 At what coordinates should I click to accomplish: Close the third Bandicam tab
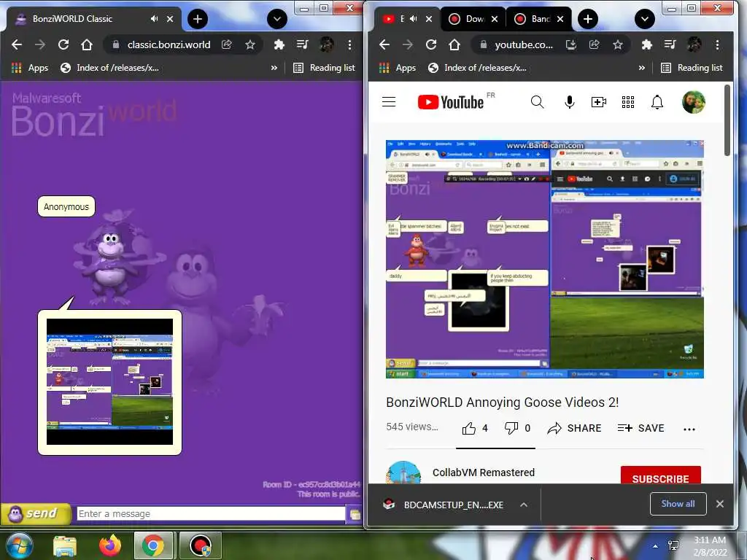[560, 19]
